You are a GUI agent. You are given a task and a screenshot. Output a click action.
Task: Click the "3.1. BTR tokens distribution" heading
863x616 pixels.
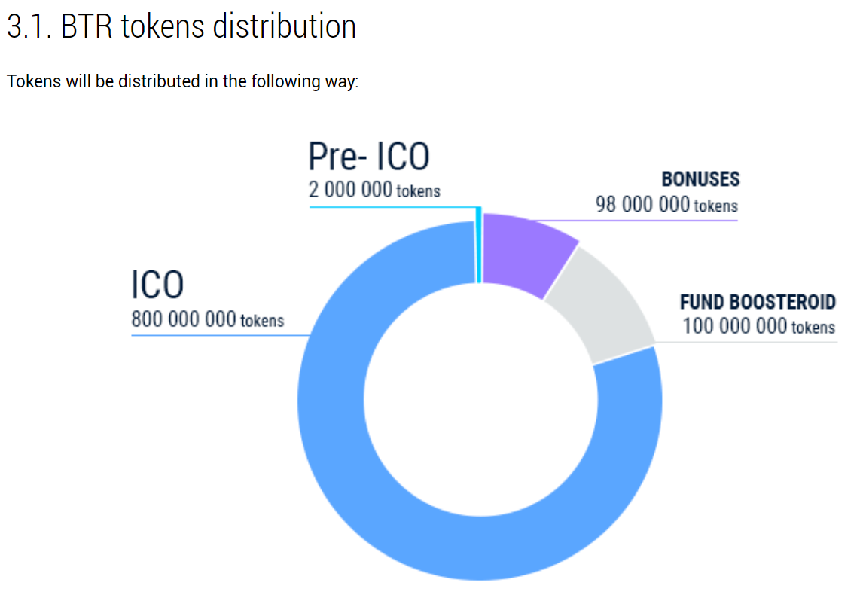coord(181,26)
